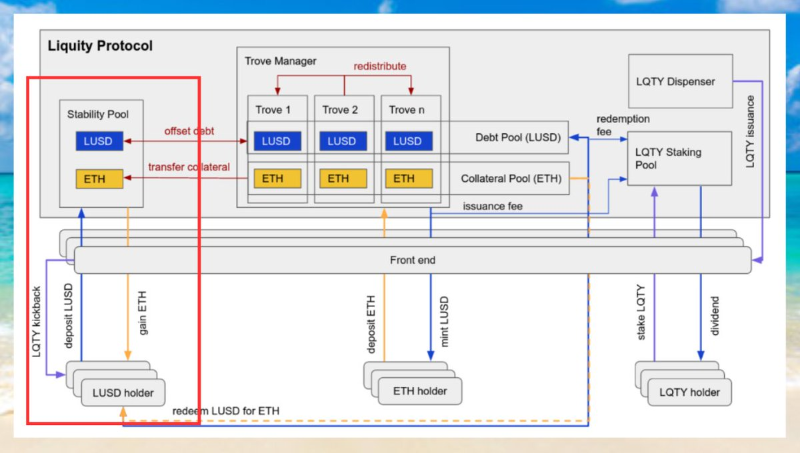Viewport: 800px width, 453px height.
Task: Click the vertical "deposit LUSD" label
Action: 68,316
